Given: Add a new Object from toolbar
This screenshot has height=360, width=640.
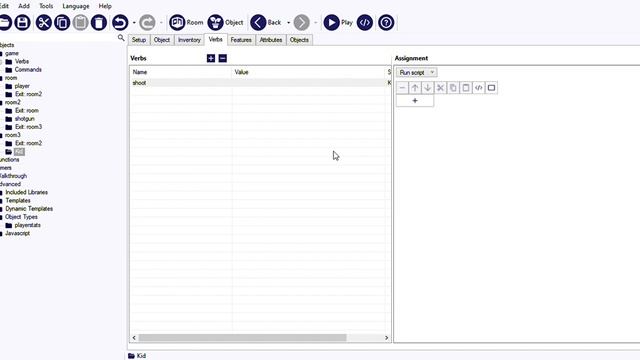Looking at the screenshot, I should (225, 22).
